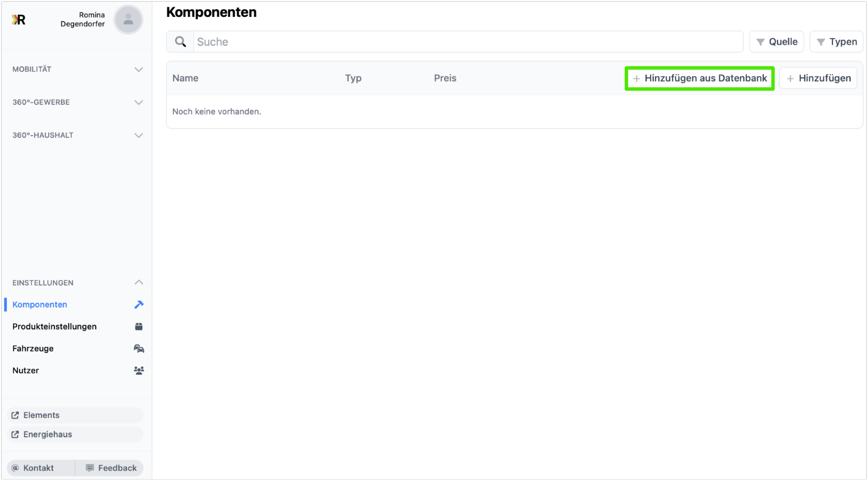
Task: Click the magnifying glass search icon
Action: click(x=181, y=42)
